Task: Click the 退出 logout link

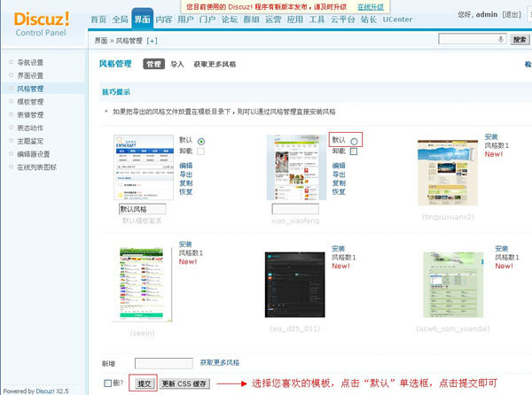Action: [x=512, y=14]
